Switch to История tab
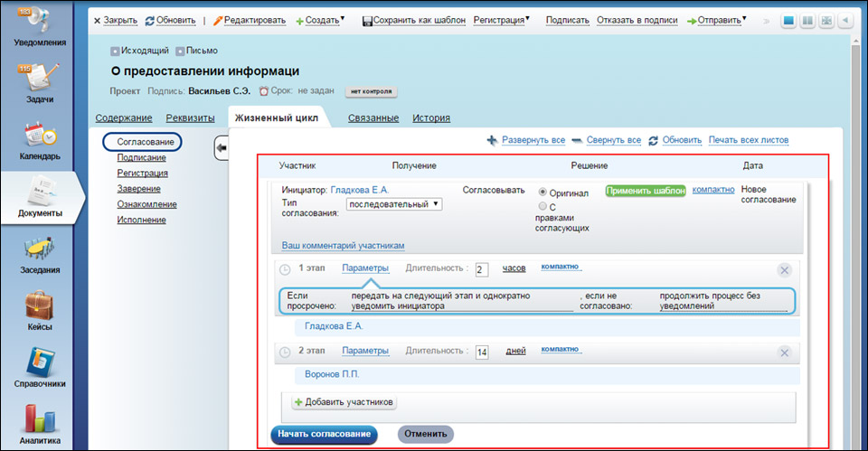868x451 pixels. pos(431,117)
